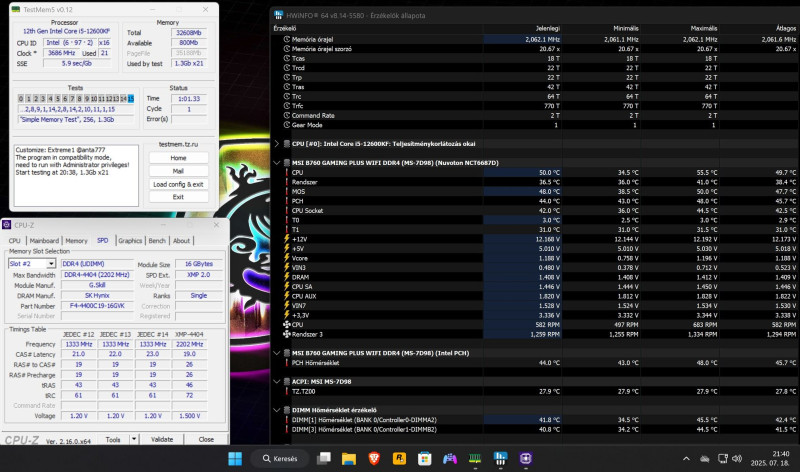Open the Graphics tab in CPU-Z
Image resolution: width=800 pixels, height=472 pixels.
point(130,241)
